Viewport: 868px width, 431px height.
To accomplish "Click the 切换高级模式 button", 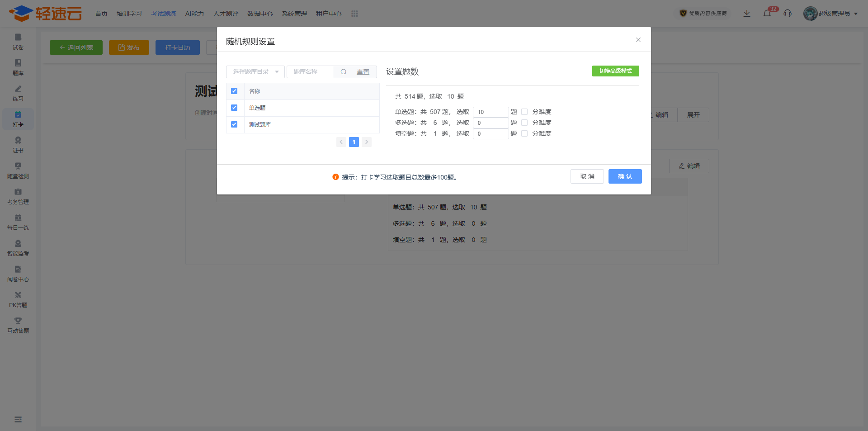I will coord(616,71).
